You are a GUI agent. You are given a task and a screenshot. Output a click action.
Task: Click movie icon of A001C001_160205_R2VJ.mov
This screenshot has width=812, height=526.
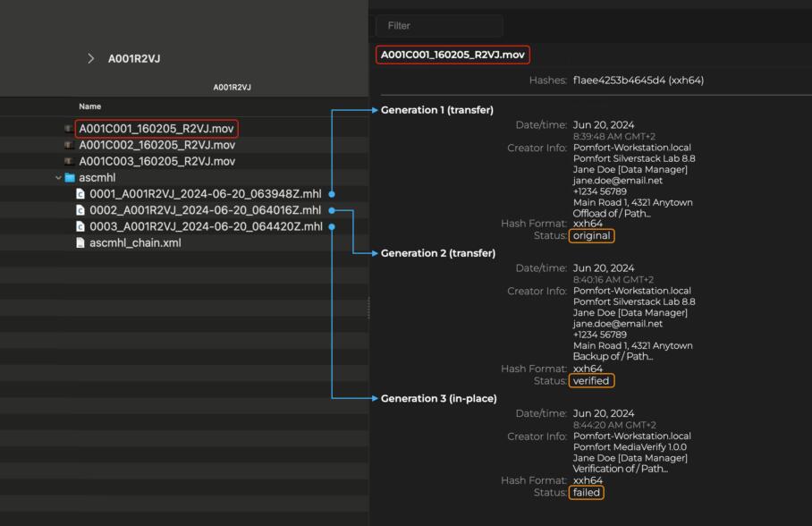point(69,129)
